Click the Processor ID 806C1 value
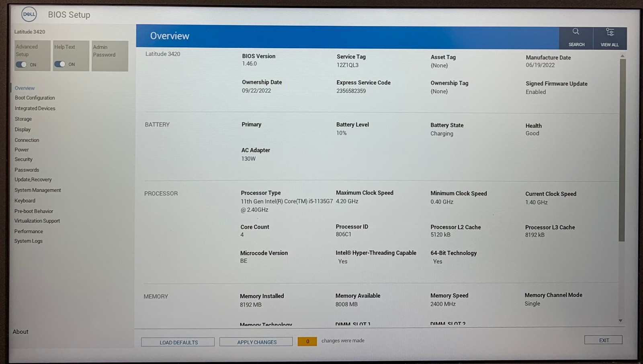 point(343,234)
